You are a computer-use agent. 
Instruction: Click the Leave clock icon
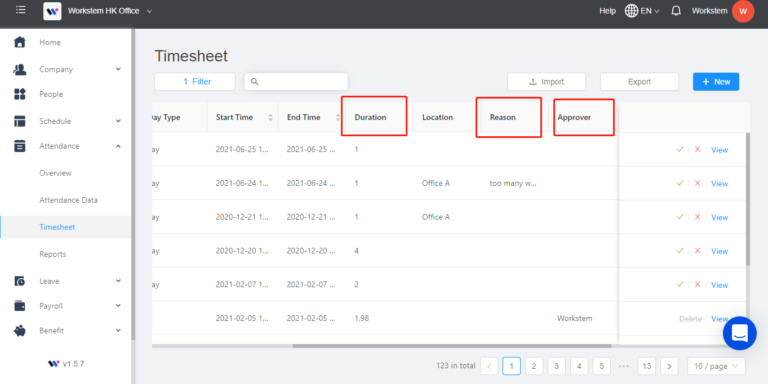(x=20, y=281)
